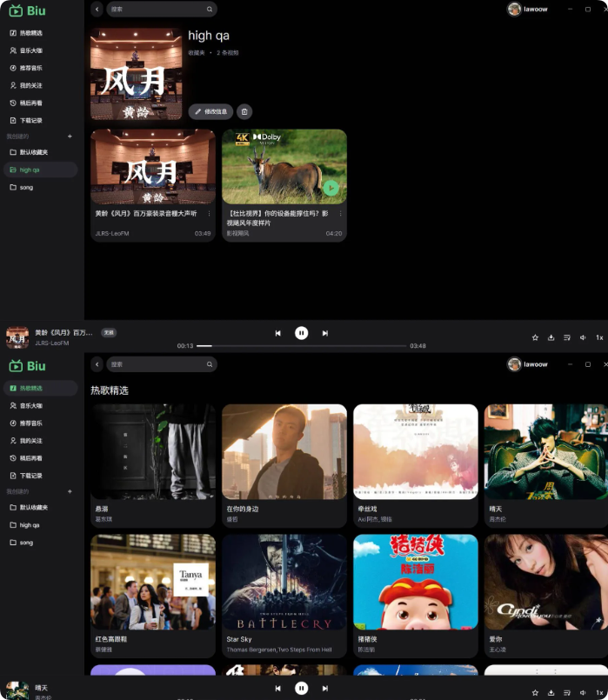Open the 红色高跟鞋 Tanya song card

(153, 596)
